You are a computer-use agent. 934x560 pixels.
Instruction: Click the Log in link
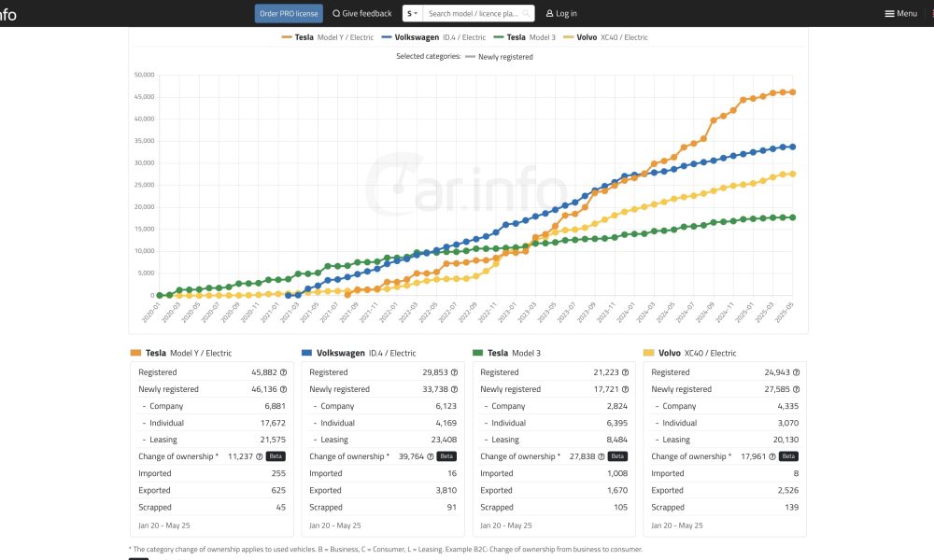[561, 13]
